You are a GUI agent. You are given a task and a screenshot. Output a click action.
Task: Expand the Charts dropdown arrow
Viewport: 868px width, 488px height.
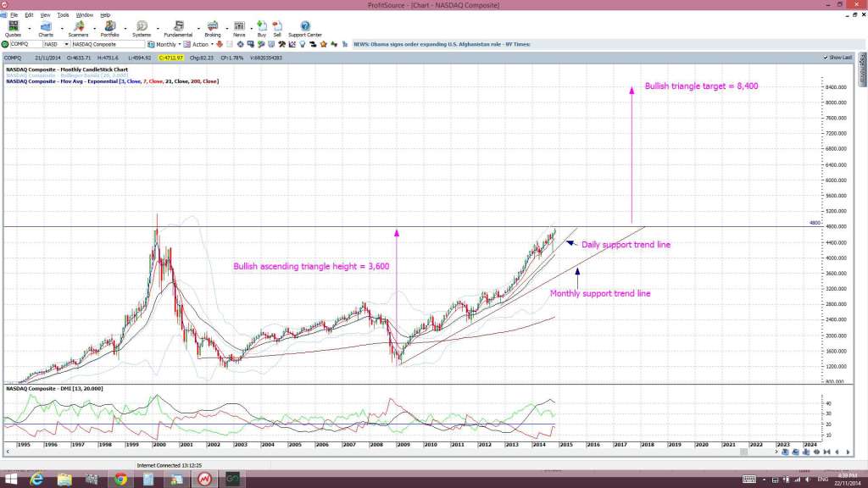click(62, 28)
